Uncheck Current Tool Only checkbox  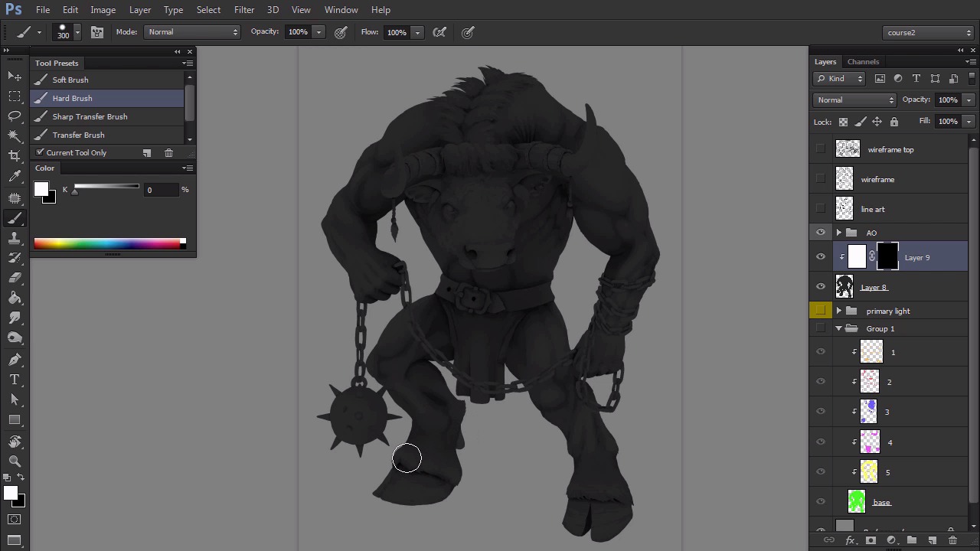pyautogui.click(x=41, y=153)
